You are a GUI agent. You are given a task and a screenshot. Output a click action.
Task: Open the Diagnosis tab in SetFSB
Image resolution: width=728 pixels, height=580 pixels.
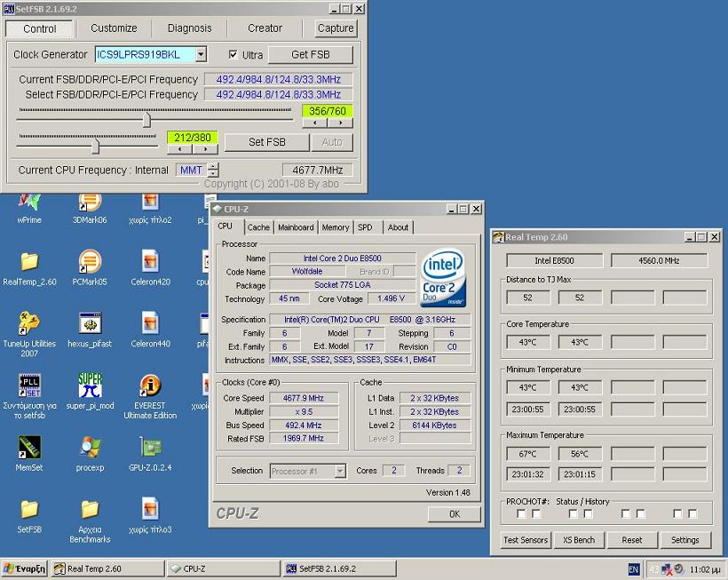189,28
